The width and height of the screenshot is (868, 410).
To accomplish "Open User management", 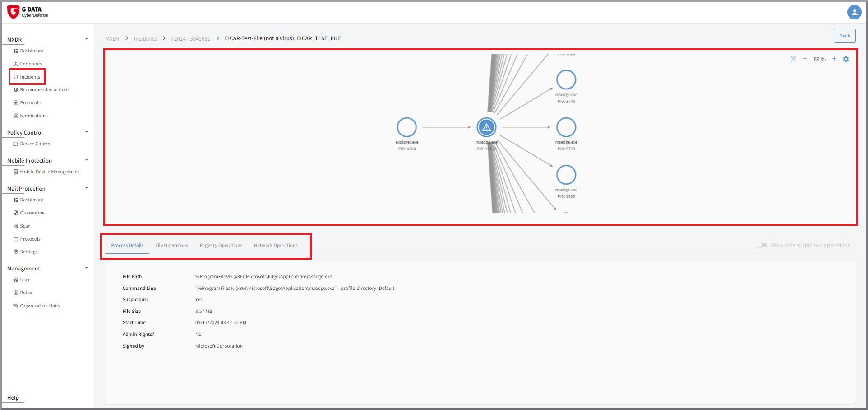I will (22, 280).
